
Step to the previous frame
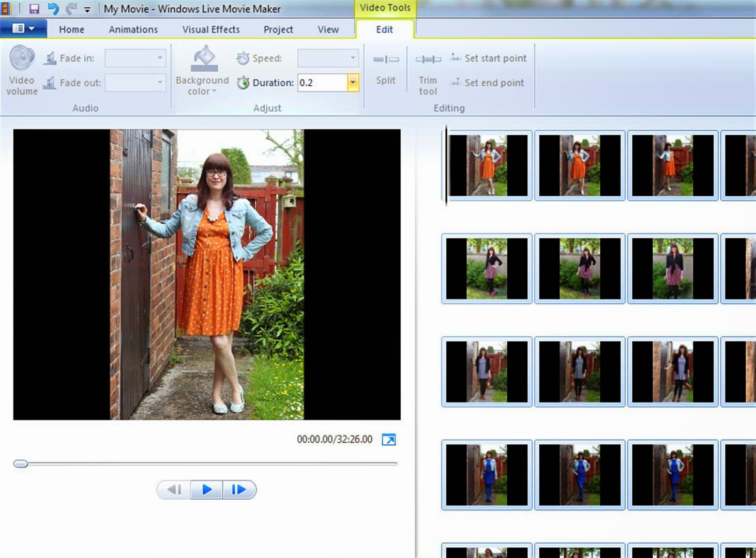pos(174,489)
